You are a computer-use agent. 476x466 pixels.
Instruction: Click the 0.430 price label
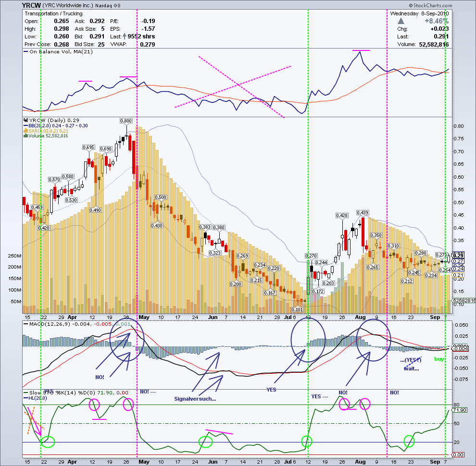pos(157,225)
